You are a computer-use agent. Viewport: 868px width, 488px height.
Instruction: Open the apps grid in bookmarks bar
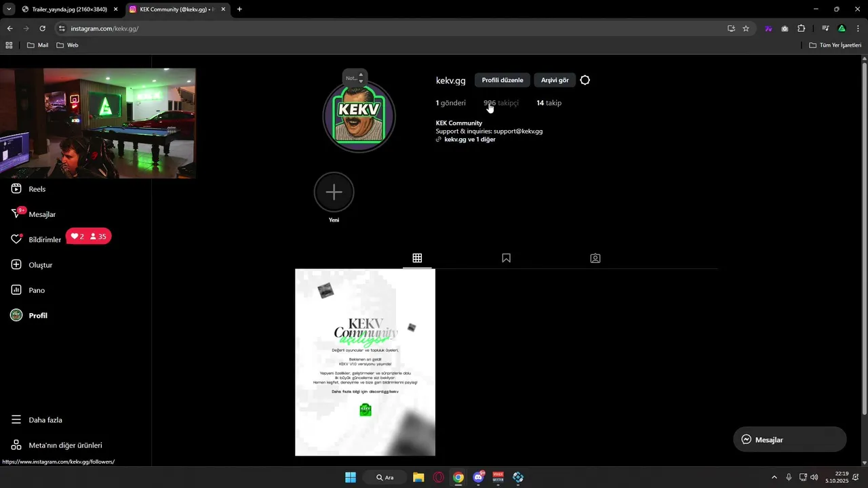9,45
